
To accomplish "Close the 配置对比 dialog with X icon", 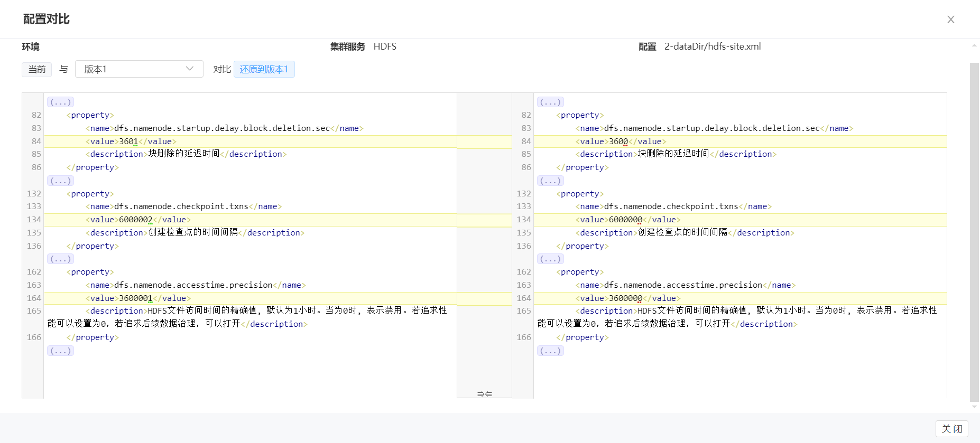I will 950,20.
